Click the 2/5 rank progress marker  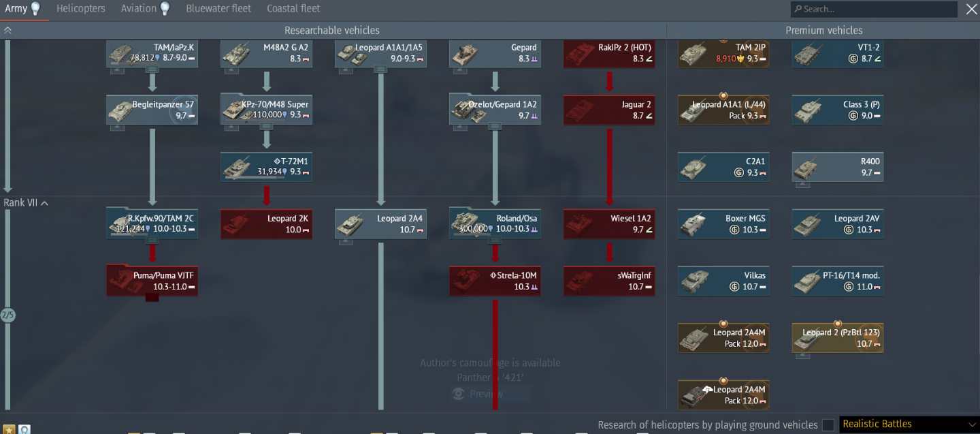coord(7,315)
